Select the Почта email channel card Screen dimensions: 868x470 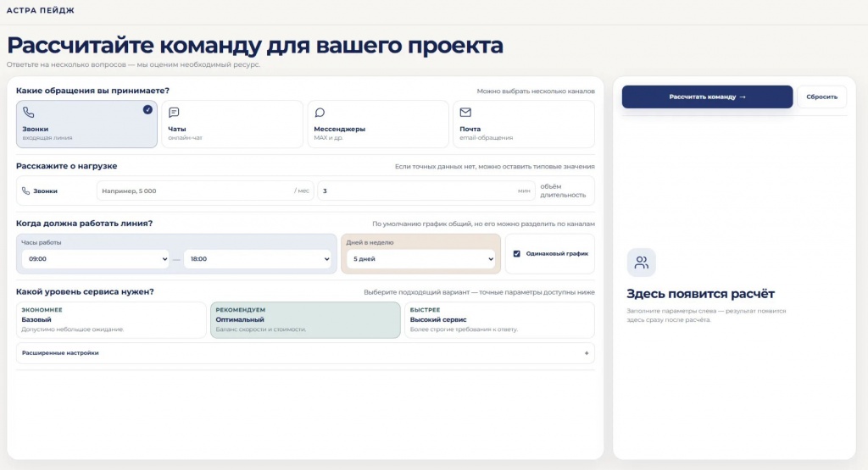(x=524, y=124)
